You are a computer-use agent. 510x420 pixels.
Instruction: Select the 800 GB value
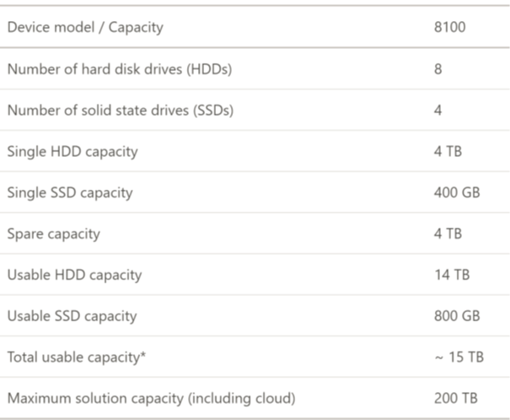click(457, 316)
